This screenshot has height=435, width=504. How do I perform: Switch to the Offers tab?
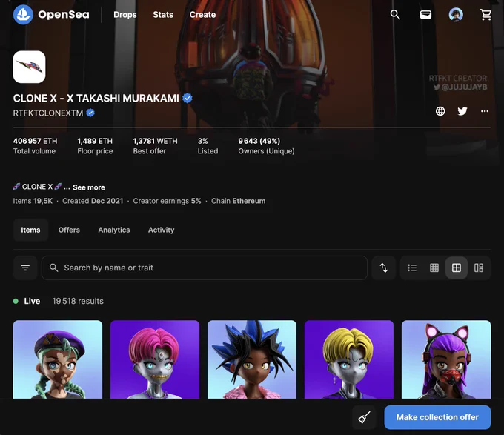pos(69,230)
